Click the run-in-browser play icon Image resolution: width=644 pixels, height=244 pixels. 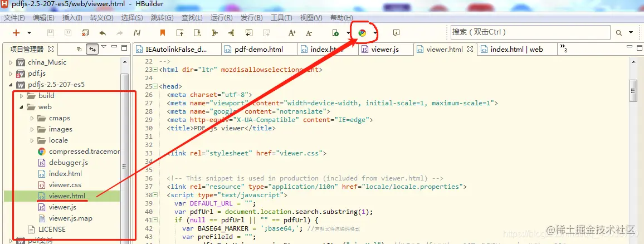335,33
